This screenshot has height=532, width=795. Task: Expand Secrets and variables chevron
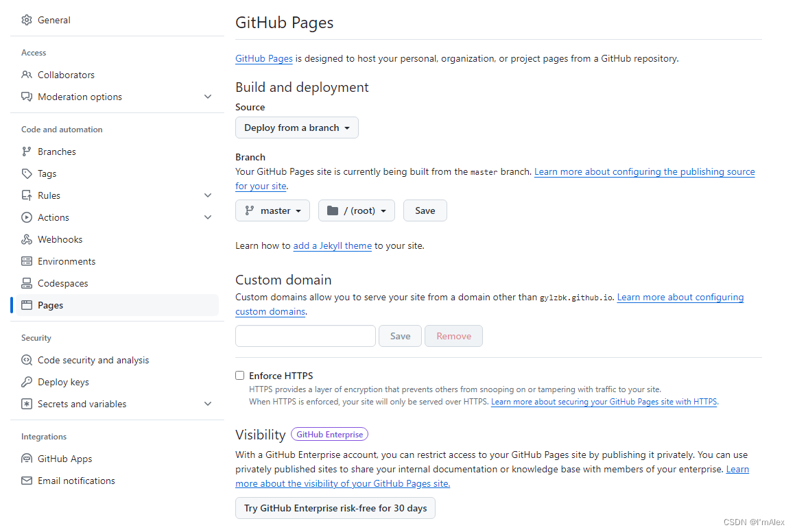[208, 404]
